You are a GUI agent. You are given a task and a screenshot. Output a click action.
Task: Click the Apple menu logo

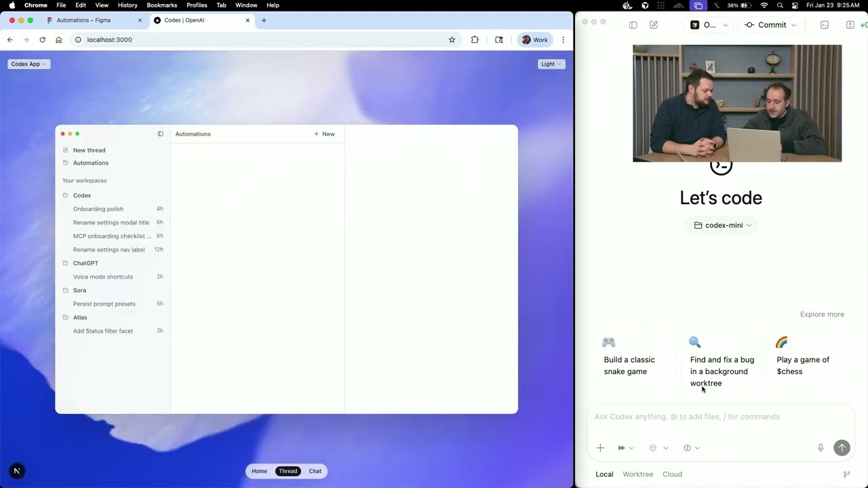12,5
